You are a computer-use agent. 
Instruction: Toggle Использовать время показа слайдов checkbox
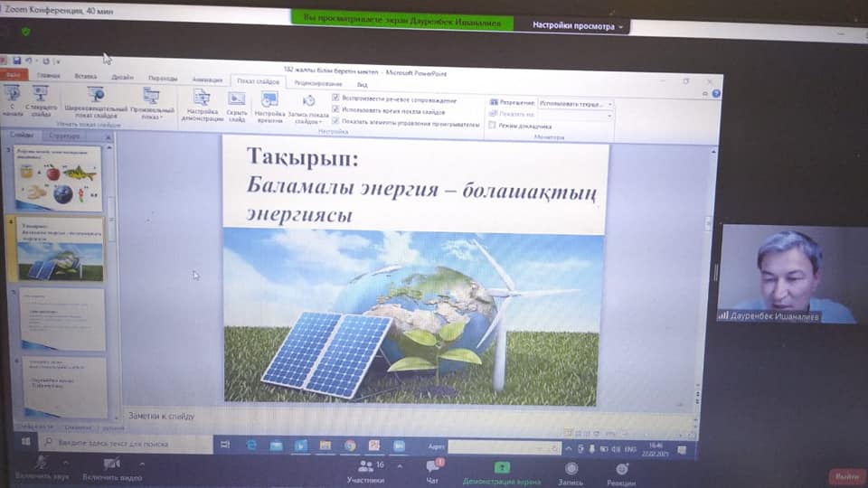[335, 109]
